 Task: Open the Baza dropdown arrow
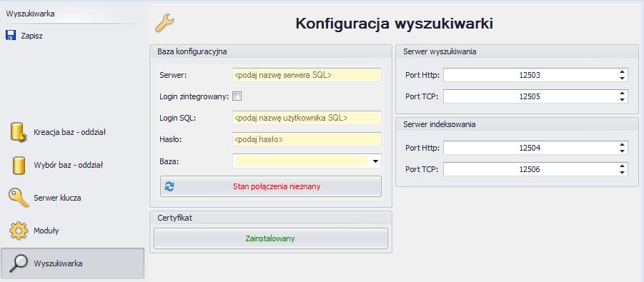coord(375,161)
